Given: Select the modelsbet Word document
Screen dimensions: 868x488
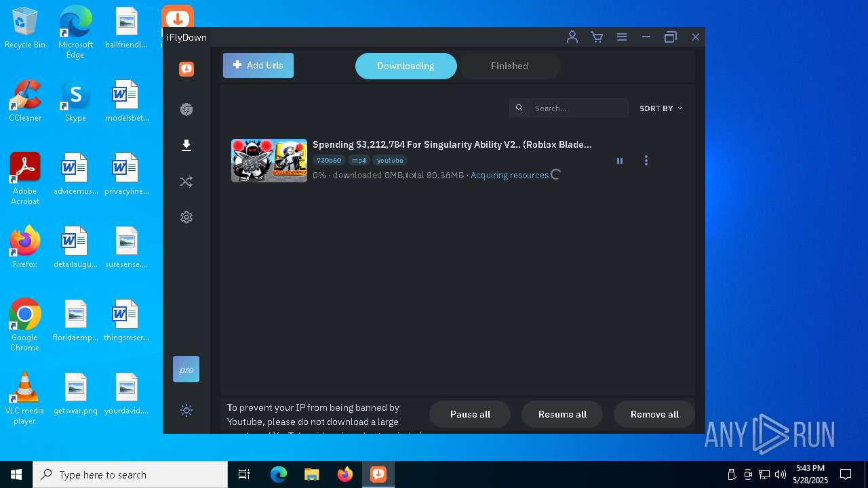Looking at the screenshot, I should coord(126,102).
